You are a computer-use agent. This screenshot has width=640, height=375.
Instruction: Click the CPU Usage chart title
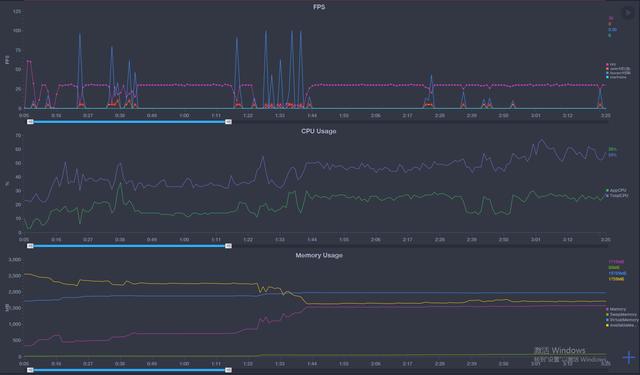(319, 131)
